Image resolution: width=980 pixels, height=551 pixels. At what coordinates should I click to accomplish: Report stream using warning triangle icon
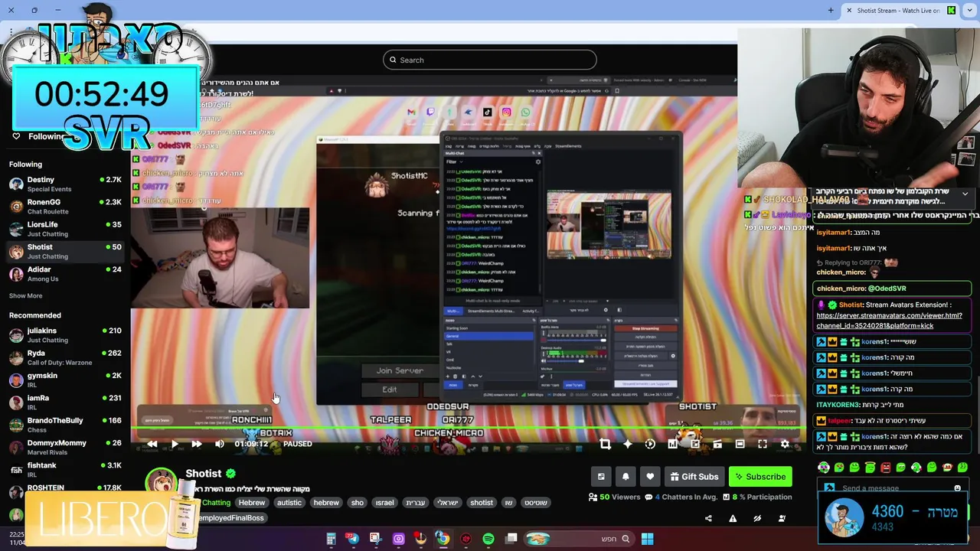[x=733, y=518]
